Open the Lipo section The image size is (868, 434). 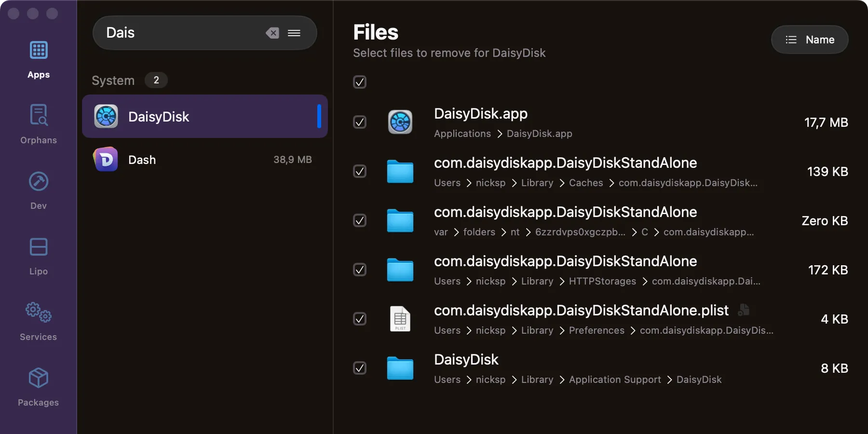[39, 256]
